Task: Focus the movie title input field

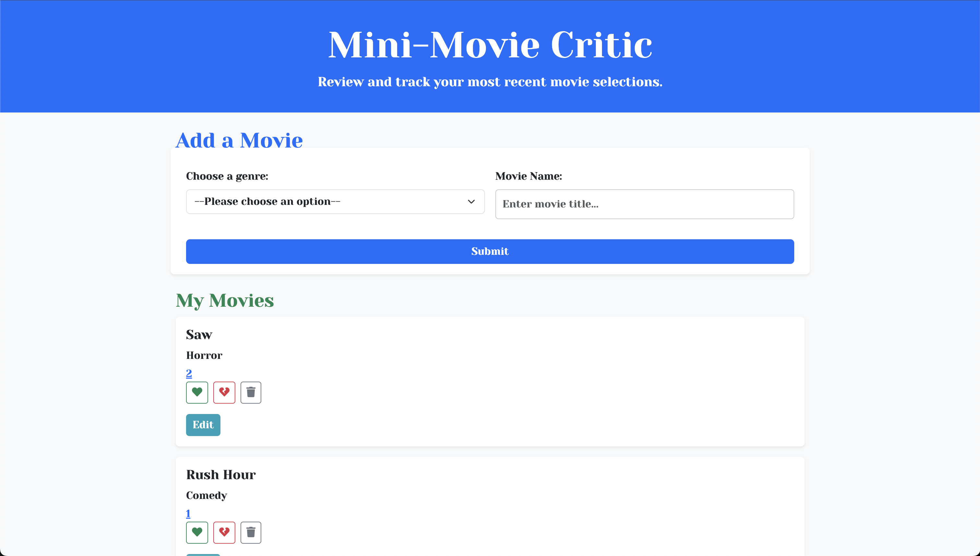Action: (x=644, y=204)
